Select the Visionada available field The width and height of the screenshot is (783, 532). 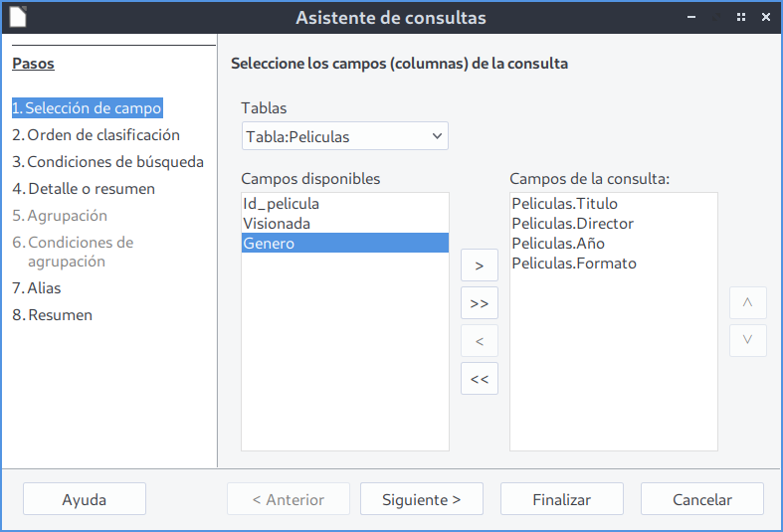(x=277, y=224)
